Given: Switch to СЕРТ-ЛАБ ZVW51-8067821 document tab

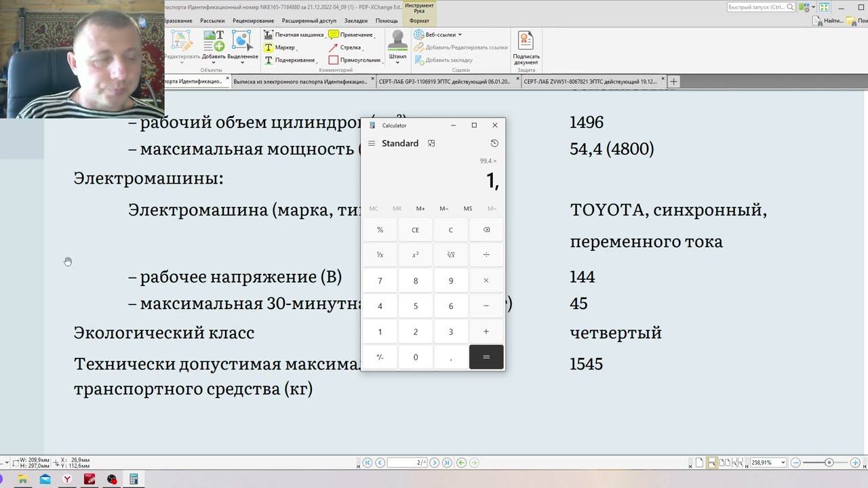Looking at the screenshot, I should click(593, 81).
